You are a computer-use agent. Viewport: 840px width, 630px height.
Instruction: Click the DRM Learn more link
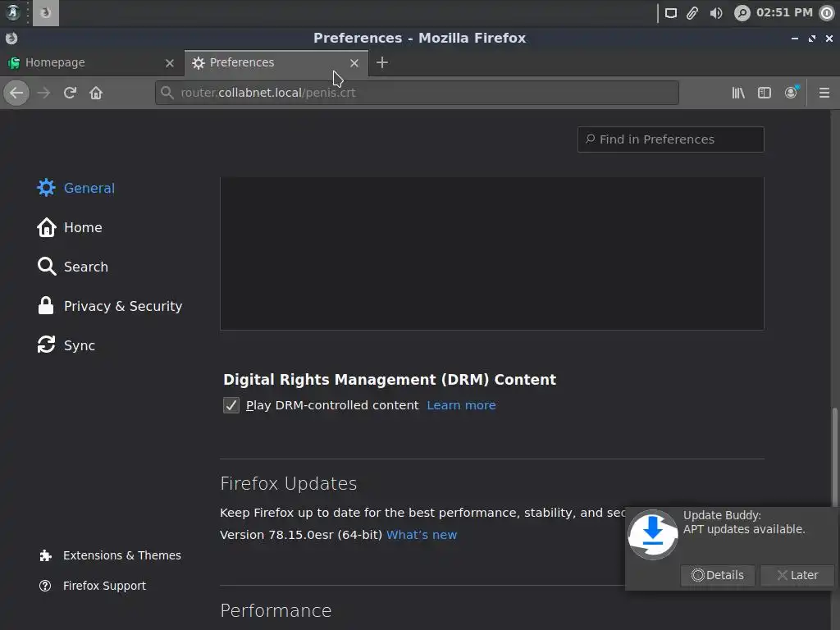pos(461,405)
